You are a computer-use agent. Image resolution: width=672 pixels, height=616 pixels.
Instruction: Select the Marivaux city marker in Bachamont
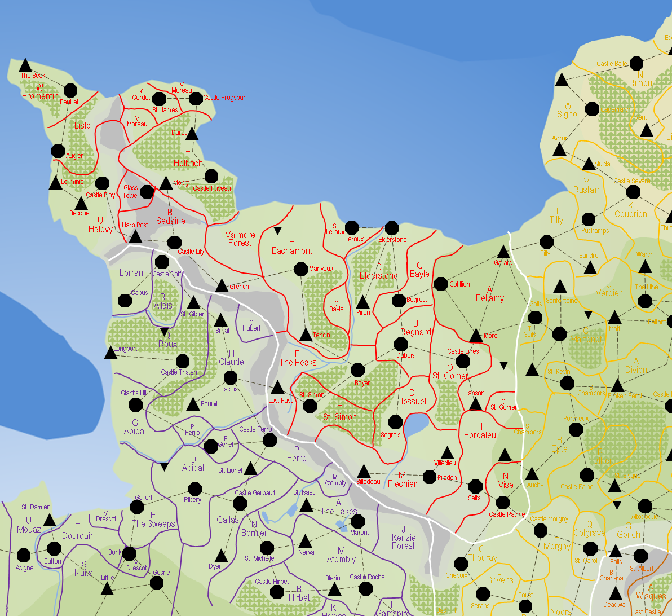(300, 269)
